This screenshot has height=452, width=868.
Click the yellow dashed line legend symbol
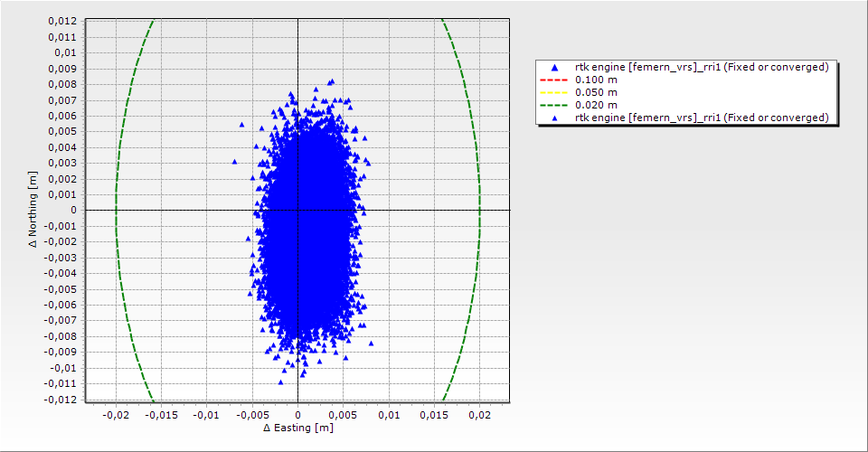(x=554, y=92)
